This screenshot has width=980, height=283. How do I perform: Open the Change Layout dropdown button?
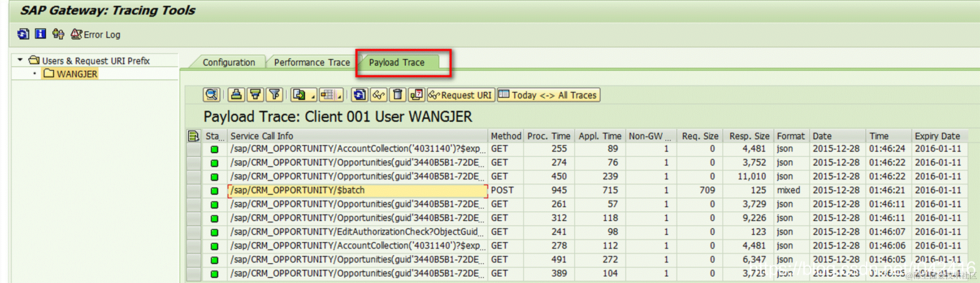coord(331,95)
